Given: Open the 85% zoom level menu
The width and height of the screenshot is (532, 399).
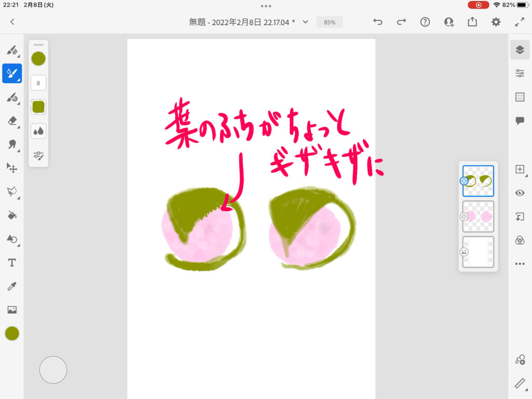Looking at the screenshot, I should pos(329,22).
